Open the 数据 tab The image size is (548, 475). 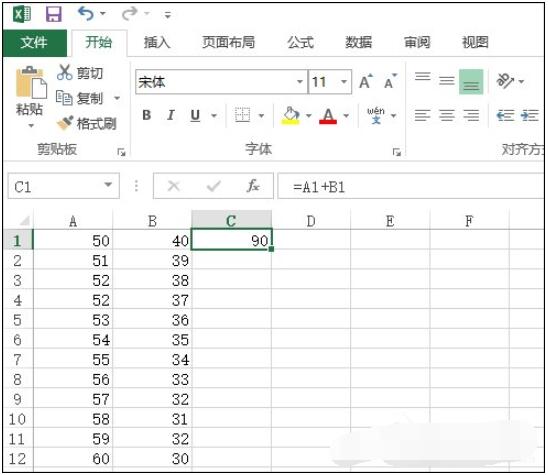click(359, 43)
